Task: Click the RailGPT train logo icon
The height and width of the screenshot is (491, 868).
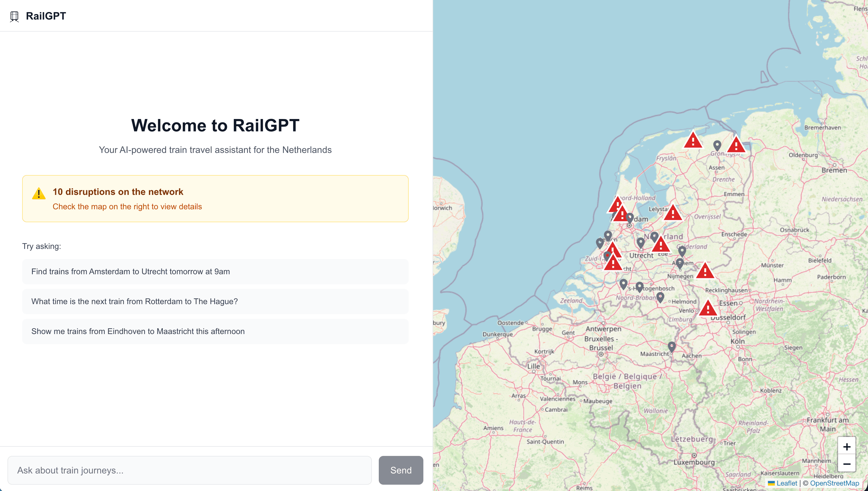Action: point(14,16)
